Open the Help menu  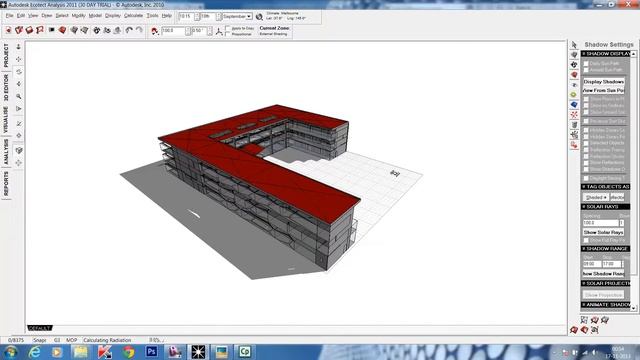coord(167,16)
